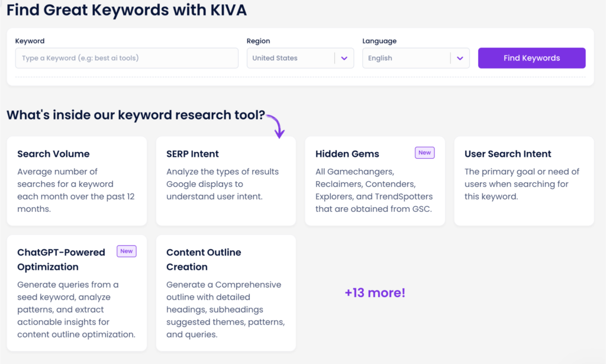Click the Content Outline description about headings
This screenshot has width=606, height=364.
pos(225,310)
